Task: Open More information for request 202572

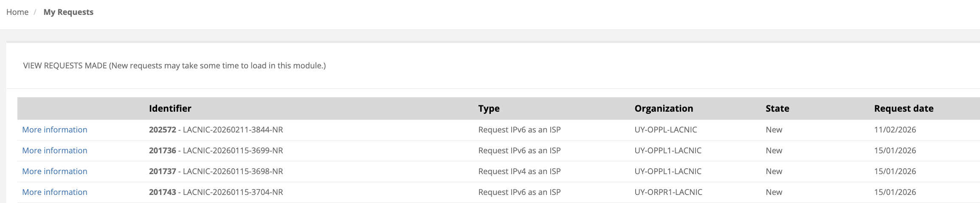Action: (x=55, y=130)
